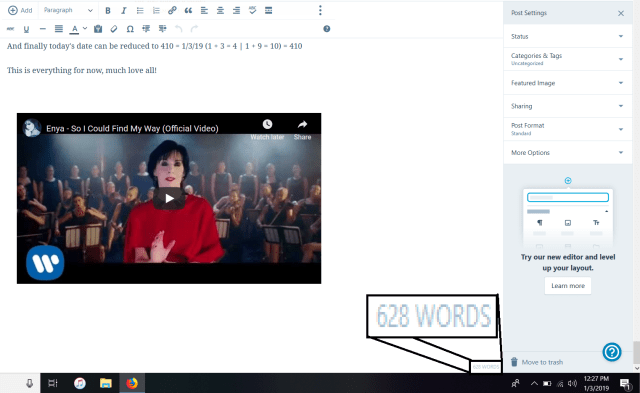Underline the selected text

[27, 29]
